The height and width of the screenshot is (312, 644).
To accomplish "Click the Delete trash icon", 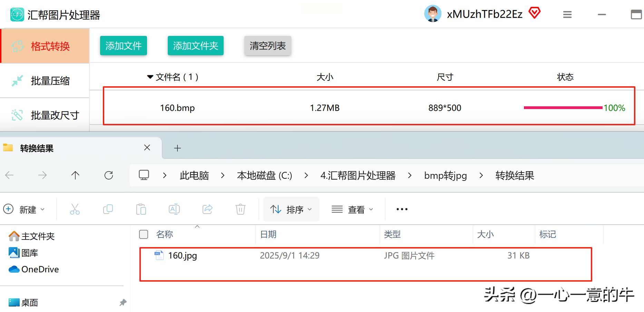I will [240, 209].
